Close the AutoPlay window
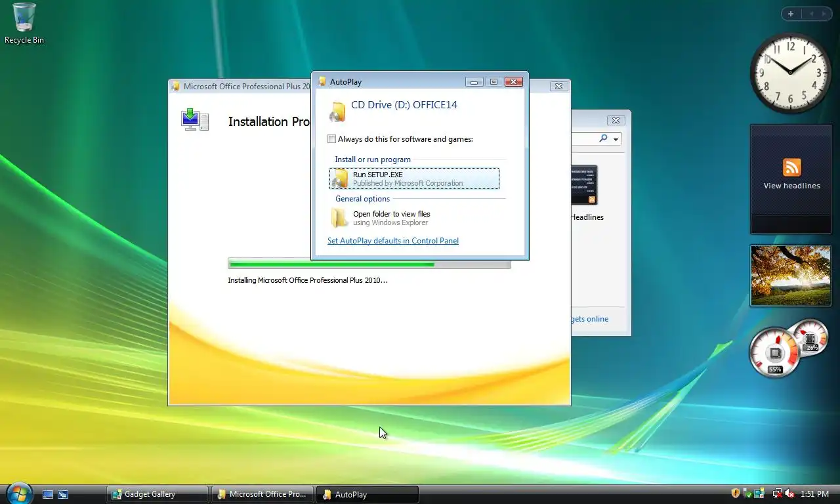This screenshot has height=504, width=840. coord(514,82)
